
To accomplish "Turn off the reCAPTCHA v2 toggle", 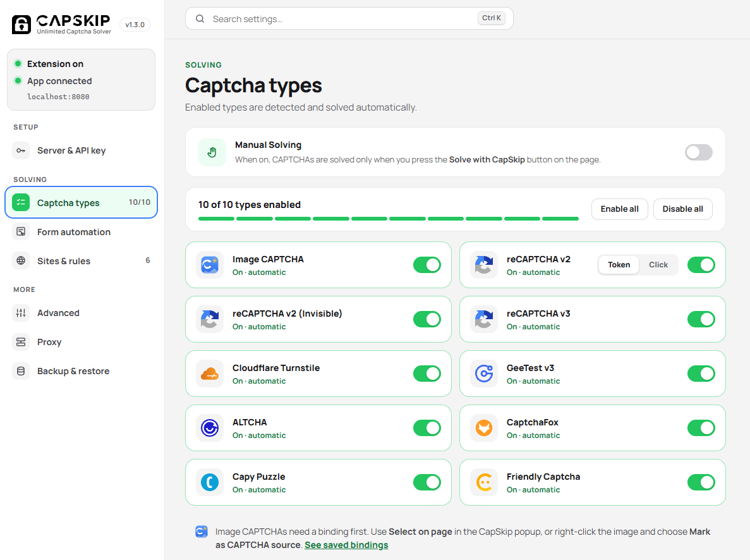I will click(x=701, y=265).
